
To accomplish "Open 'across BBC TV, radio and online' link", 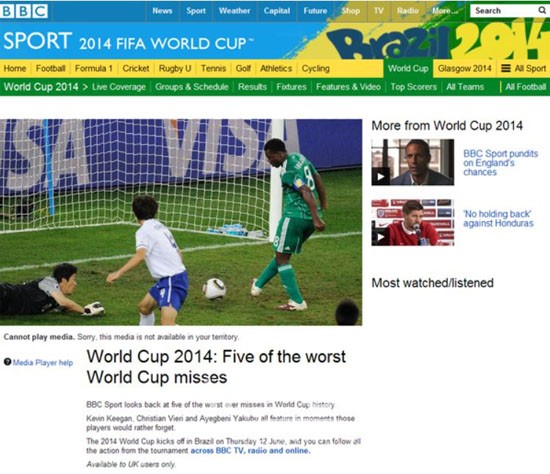I will (x=250, y=451).
